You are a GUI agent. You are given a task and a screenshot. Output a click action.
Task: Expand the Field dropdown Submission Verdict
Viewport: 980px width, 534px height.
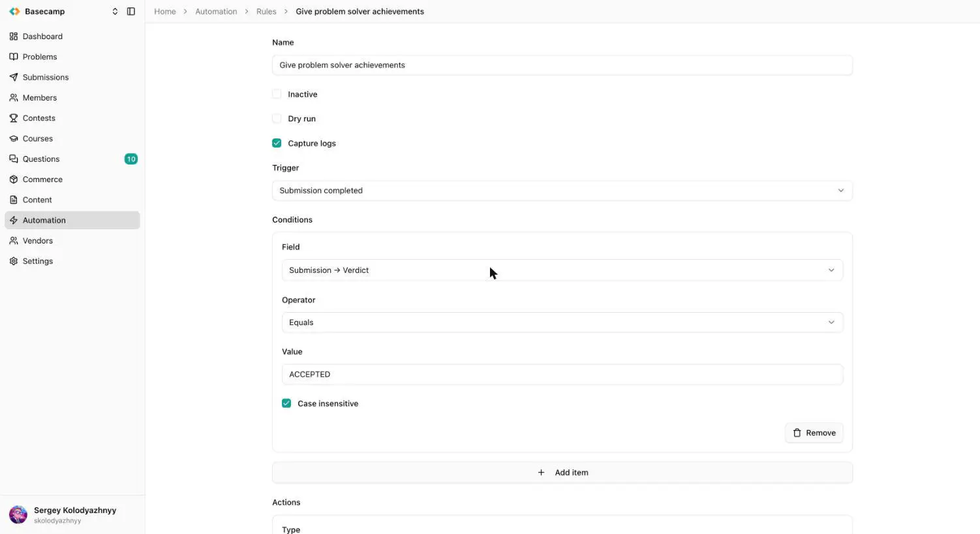coord(562,270)
